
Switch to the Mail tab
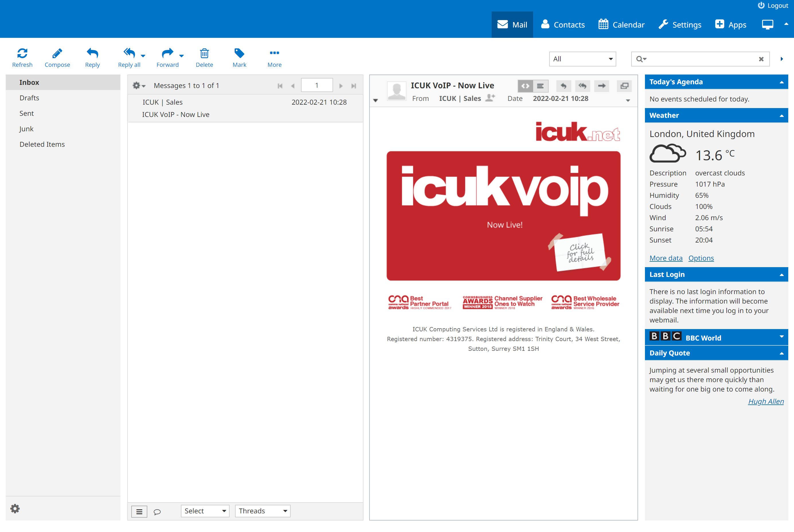512,25
